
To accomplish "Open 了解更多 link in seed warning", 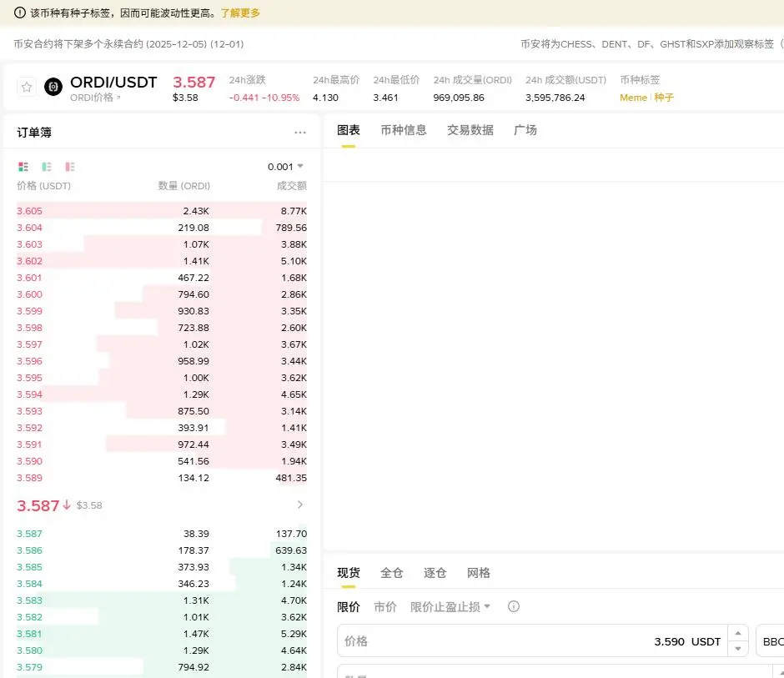I will [x=240, y=13].
